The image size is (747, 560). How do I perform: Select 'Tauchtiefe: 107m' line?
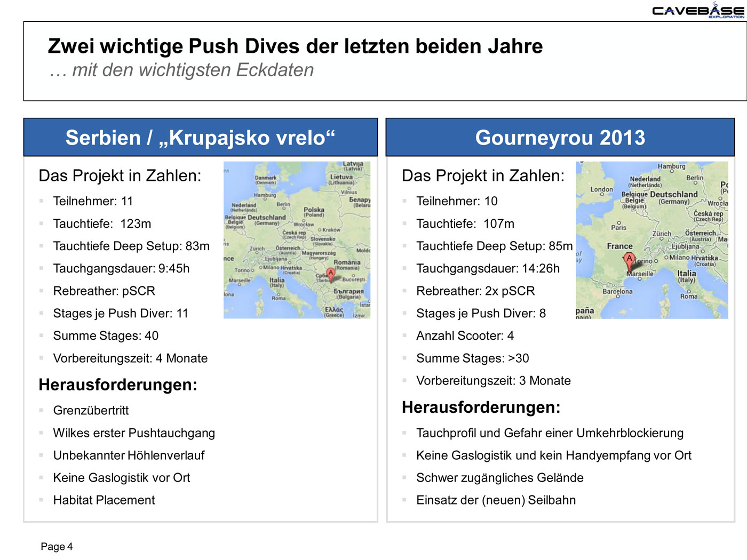point(465,223)
